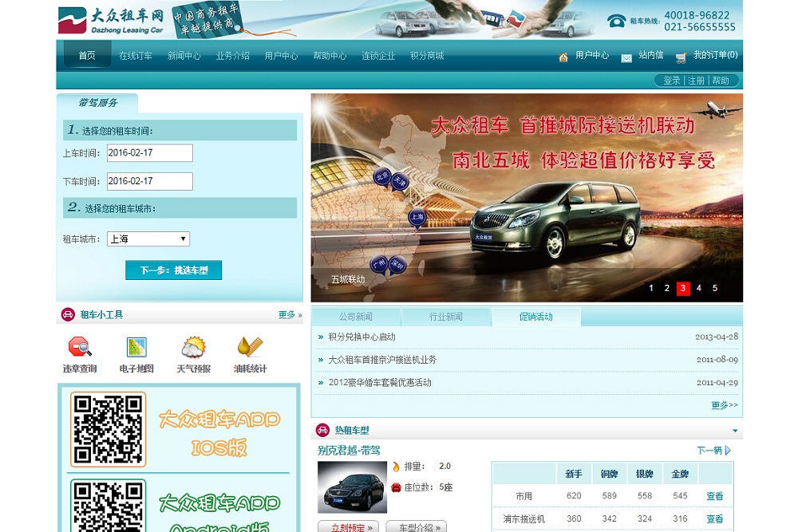Switch to the 公司新闻 tab
Viewport: 798px width, 532px height.
click(356, 317)
